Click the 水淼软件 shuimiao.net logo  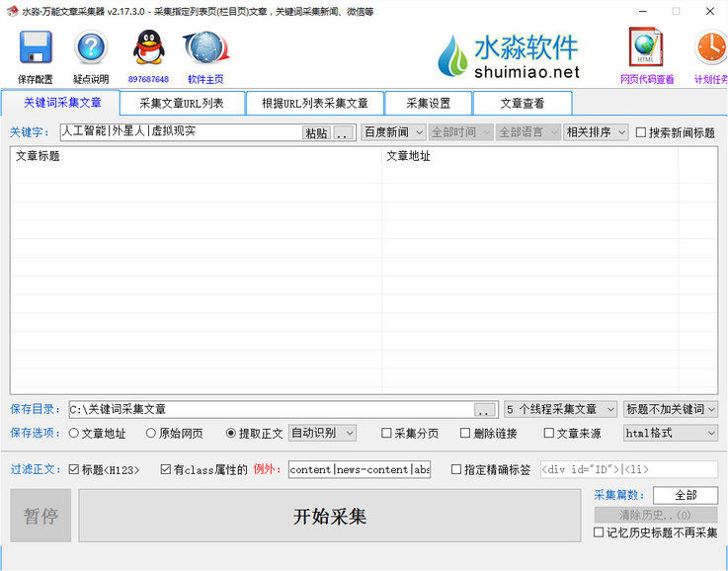click(511, 58)
